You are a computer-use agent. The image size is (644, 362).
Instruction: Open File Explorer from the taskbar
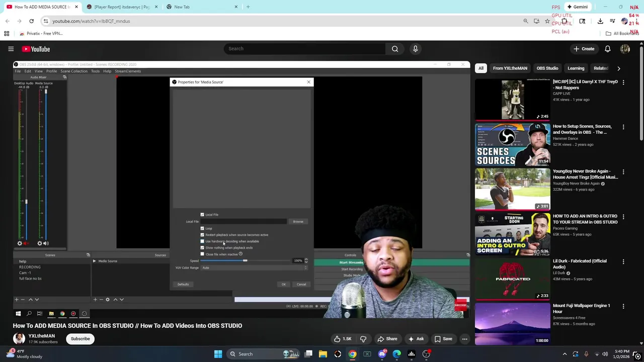(323, 354)
